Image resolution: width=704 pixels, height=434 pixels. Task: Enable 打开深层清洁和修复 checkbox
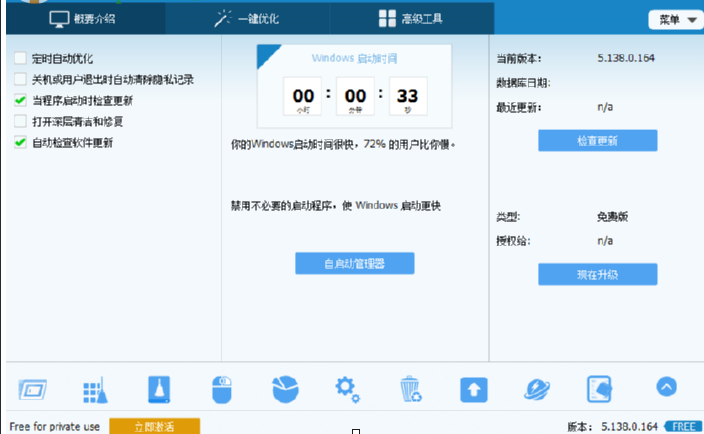tap(20, 121)
